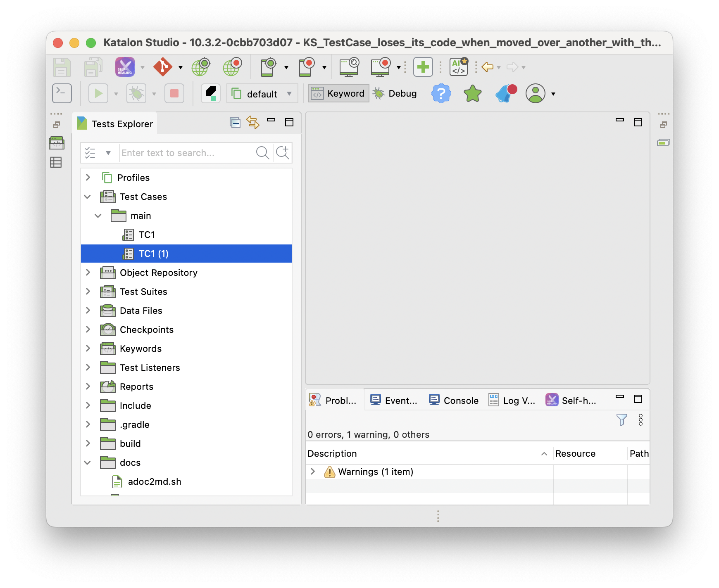Open the Self-healing Insights tab
Viewport: 719px width, 588px height.
571,400
